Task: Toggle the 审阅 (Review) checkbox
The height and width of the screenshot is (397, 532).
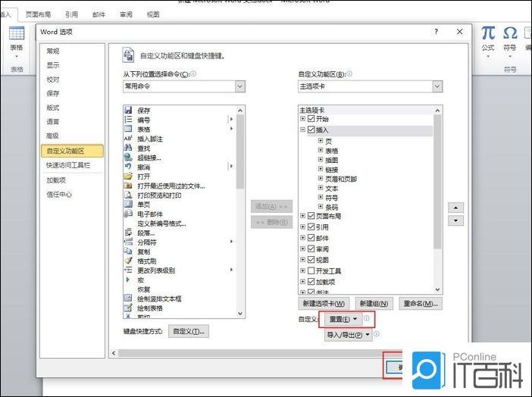Action: (311, 249)
